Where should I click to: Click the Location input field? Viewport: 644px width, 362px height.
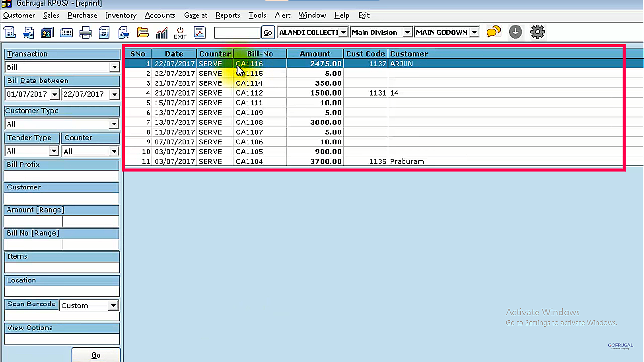point(62,291)
